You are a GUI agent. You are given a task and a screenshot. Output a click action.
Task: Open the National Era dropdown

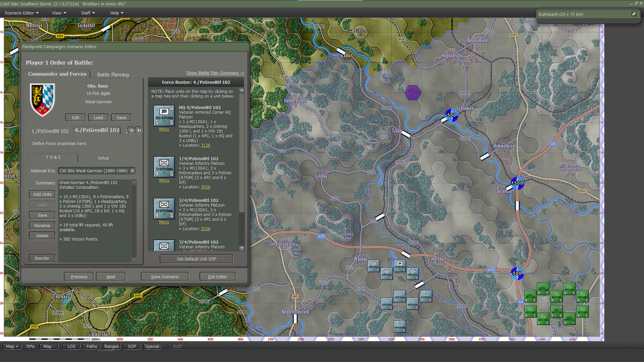click(132, 171)
